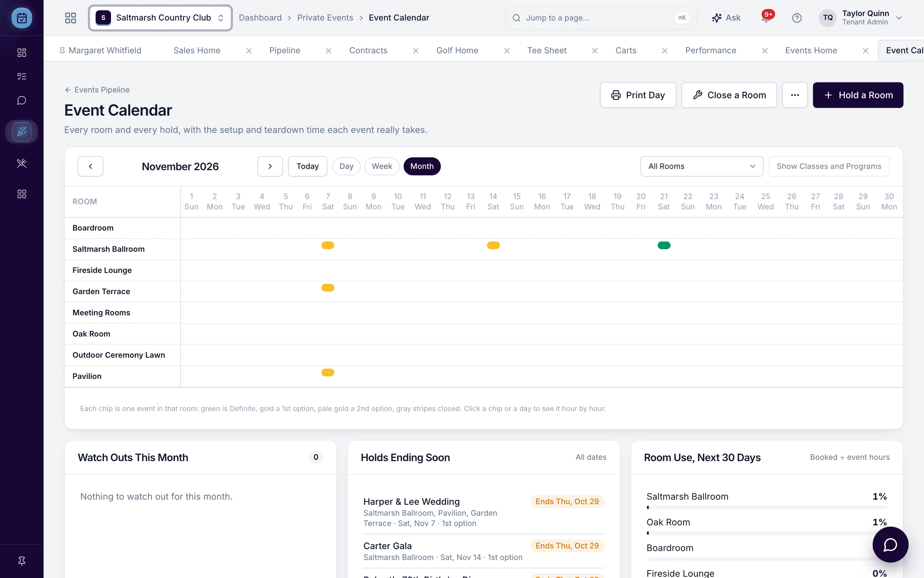
Task: Click the Print Day button
Action: [637, 95]
